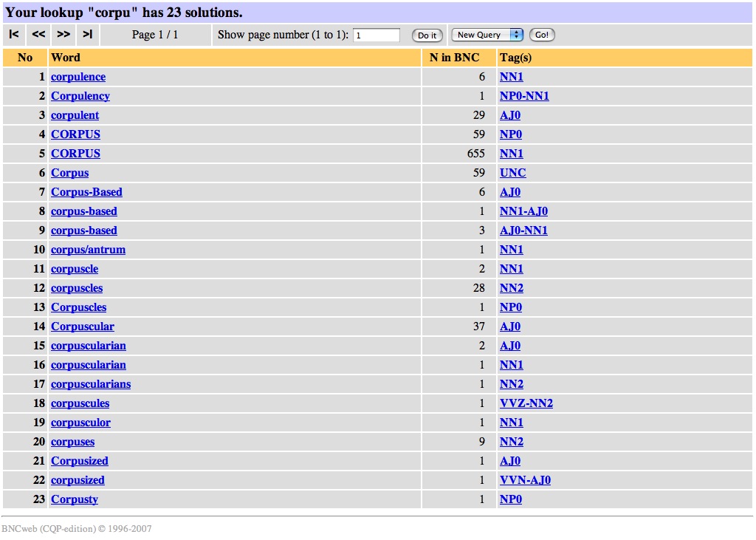Image resolution: width=756 pixels, height=540 pixels.
Task: Open the New Query dropdown
Action: pyautogui.click(x=487, y=35)
